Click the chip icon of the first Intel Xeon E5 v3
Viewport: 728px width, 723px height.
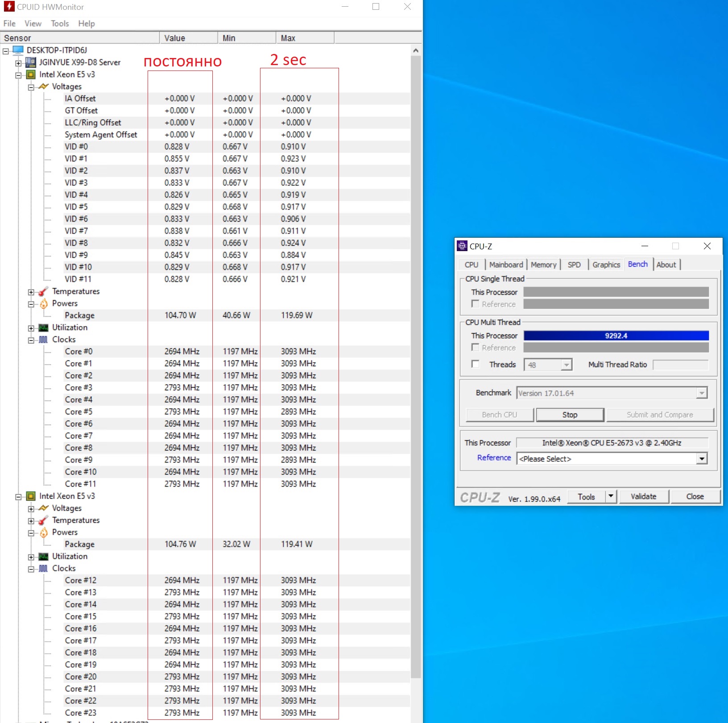(31, 74)
